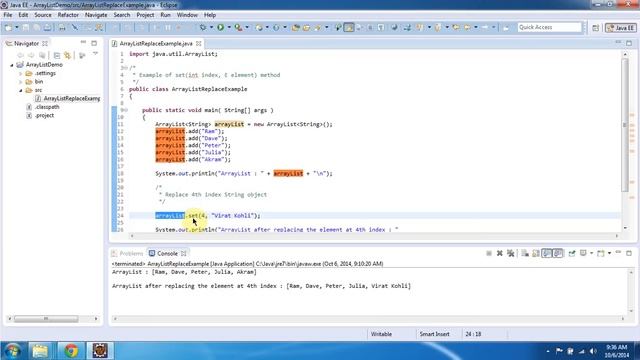The height and width of the screenshot is (360, 640).
Task: Click the editor horizontal scrollbar
Action: pyautogui.click(x=374, y=236)
